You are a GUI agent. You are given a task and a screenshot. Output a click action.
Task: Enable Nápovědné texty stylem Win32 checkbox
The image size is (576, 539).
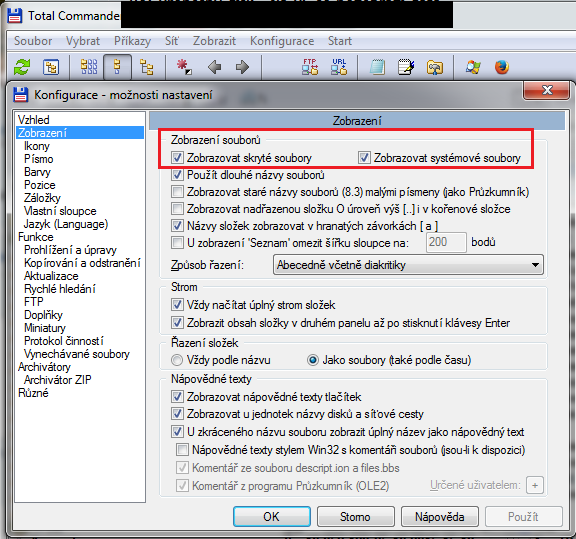182,450
